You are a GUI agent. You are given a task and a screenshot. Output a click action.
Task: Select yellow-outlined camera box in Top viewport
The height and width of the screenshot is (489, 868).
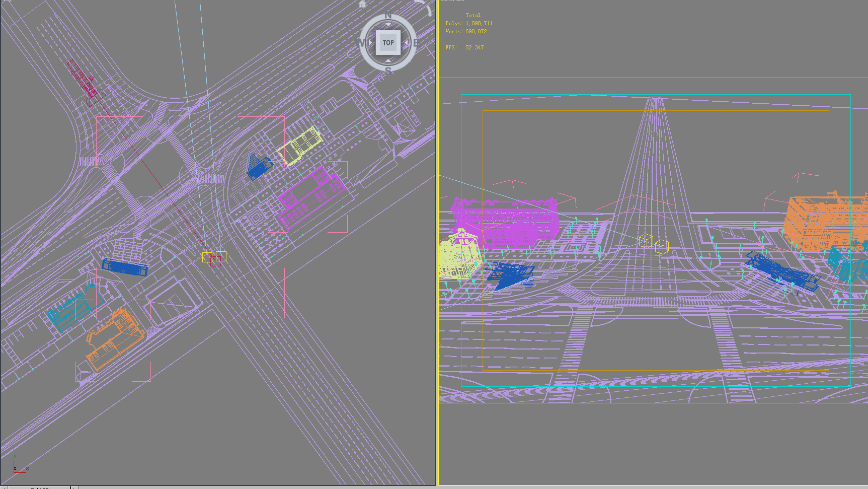pos(207,257)
